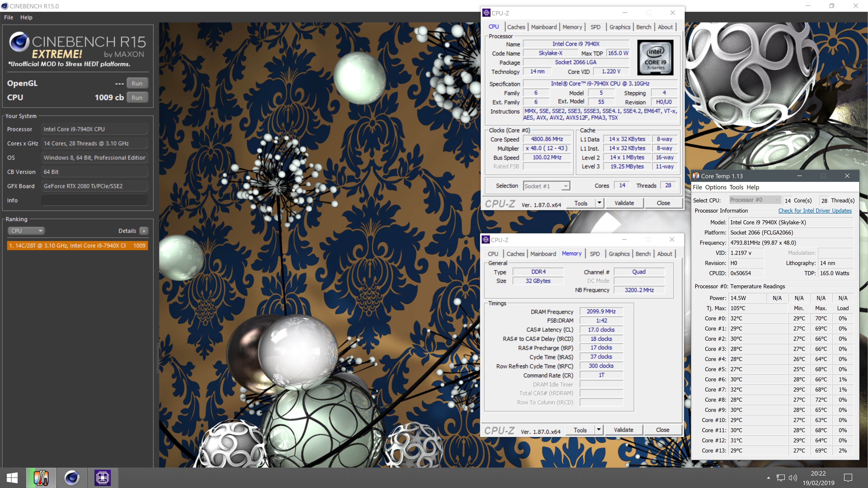The image size is (868, 488).
Task: Follow Check for Intel Driver Updates link
Action: [x=815, y=211]
